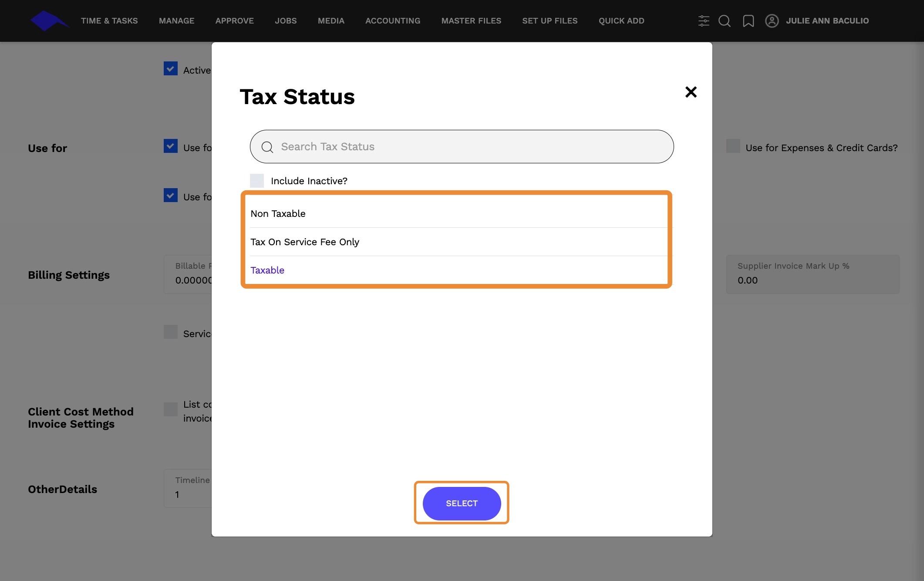Open the filter settings sliders icon
Viewport: 924px width, 581px height.
[x=703, y=21]
